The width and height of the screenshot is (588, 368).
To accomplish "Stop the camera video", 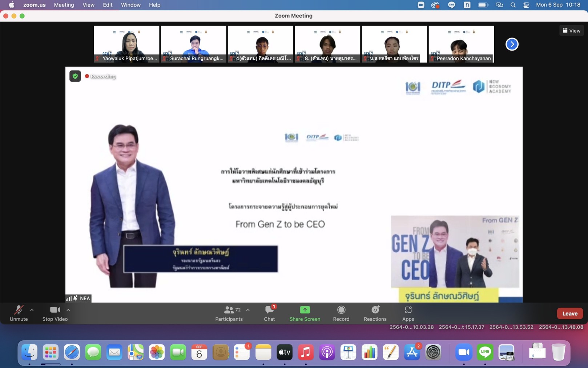I will coord(55,313).
